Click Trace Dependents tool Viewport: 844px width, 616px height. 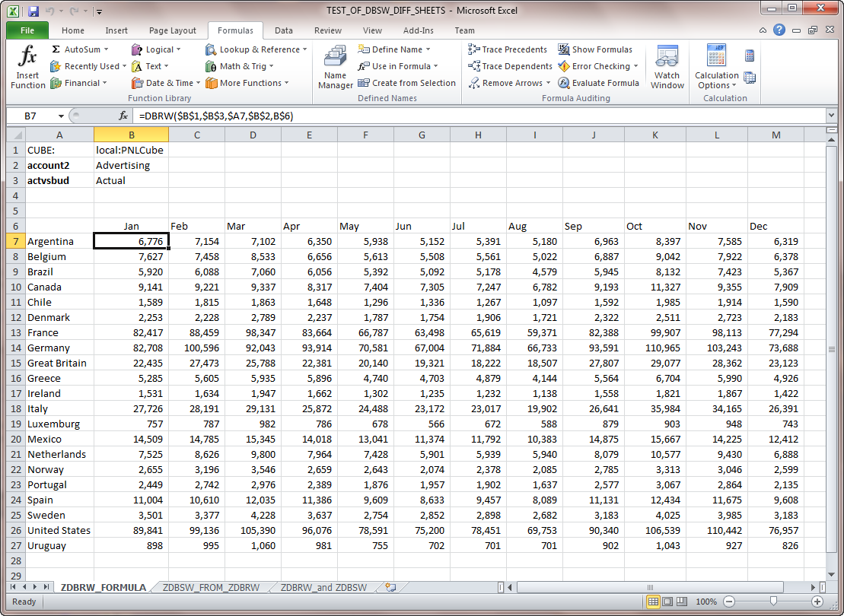click(x=510, y=66)
